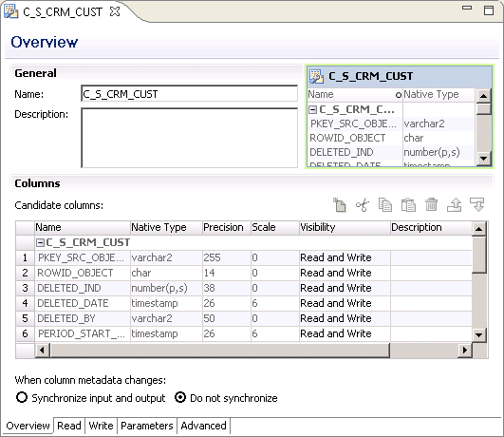The width and height of the screenshot is (504, 437).
Task: Click ROWID_OBJECT in preview panel
Action: click(x=347, y=138)
